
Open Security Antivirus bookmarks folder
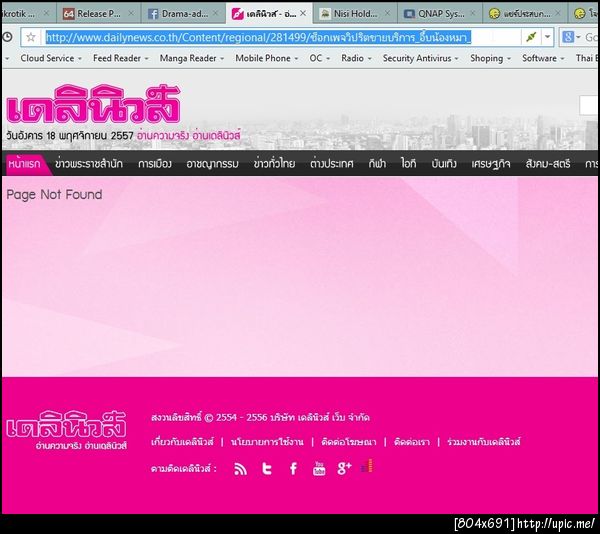pos(421,58)
